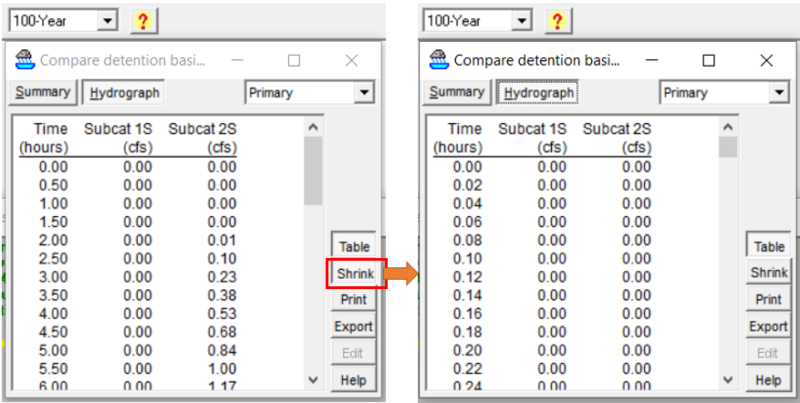Close the left Compare detention basin window

(x=351, y=60)
